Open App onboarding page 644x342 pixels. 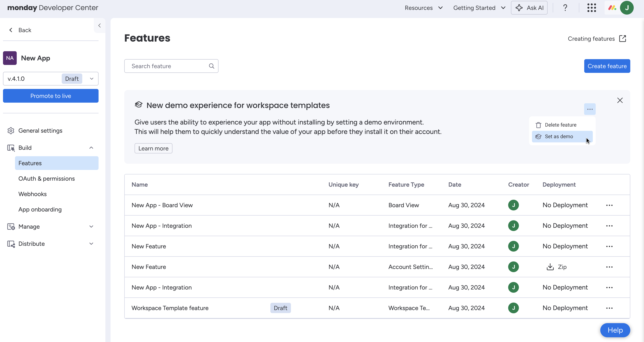click(40, 210)
